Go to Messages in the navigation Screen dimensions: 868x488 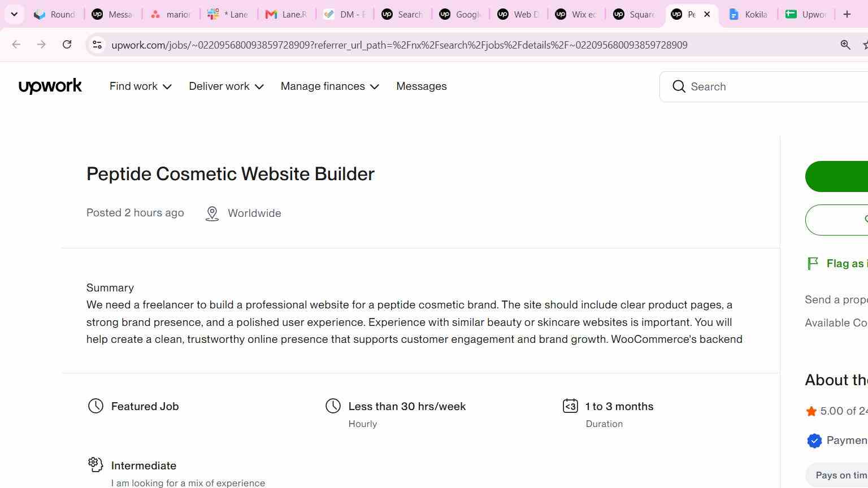422,86
